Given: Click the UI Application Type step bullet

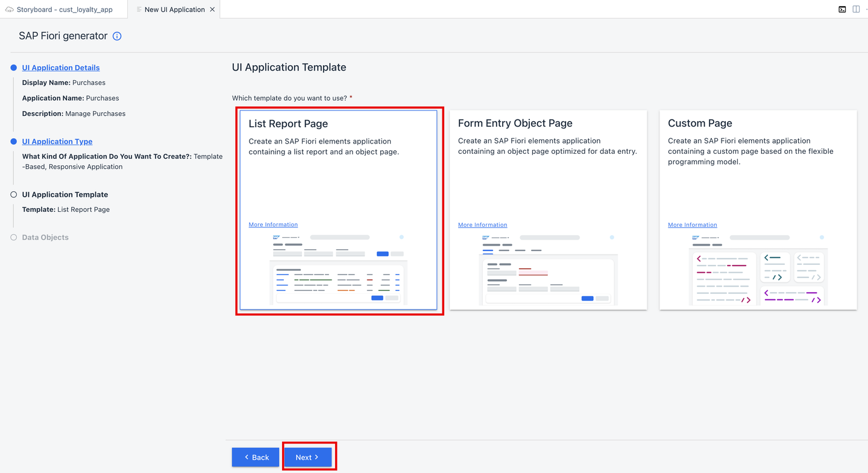Looking at the screenshot, I should [13, 141].
